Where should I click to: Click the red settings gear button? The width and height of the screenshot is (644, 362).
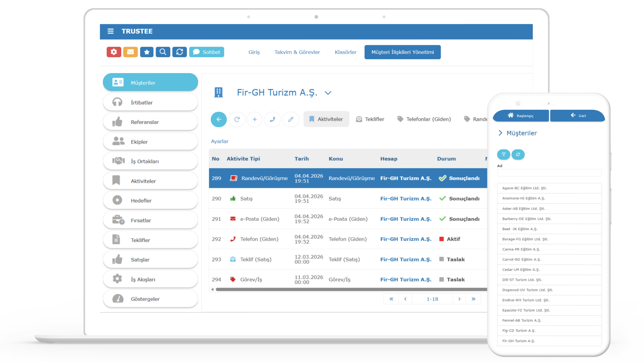pos(114,52)
